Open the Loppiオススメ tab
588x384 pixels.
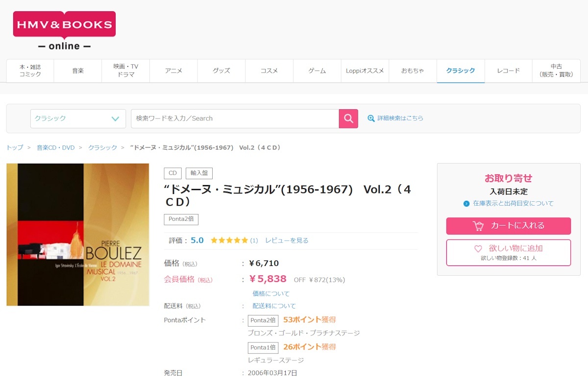pos(365,71)
